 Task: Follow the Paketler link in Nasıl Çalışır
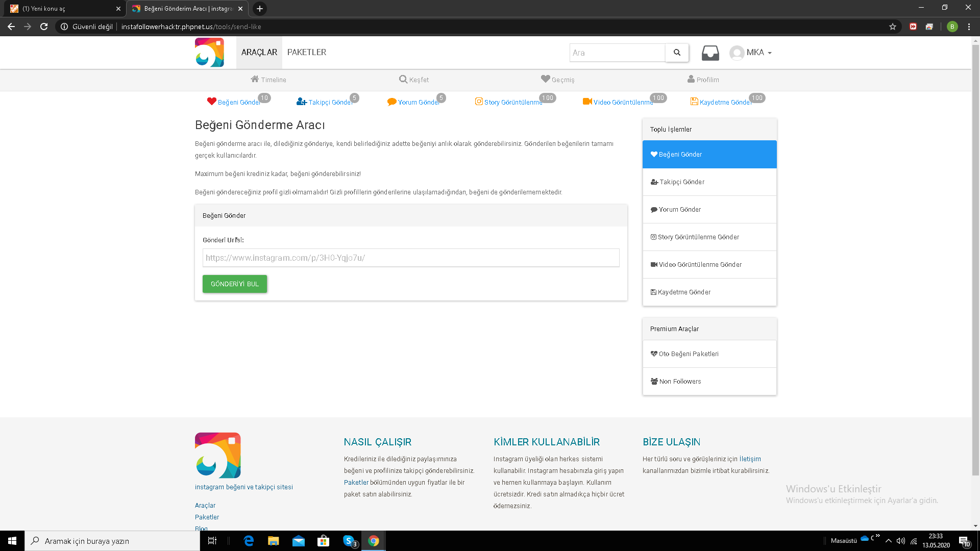(x=356, y=482)
